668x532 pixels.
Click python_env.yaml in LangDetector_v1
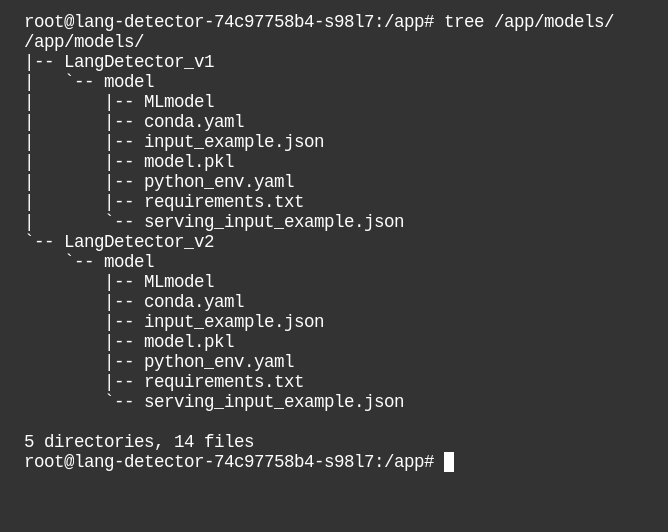pyautogui.click(x=219, y=182)
